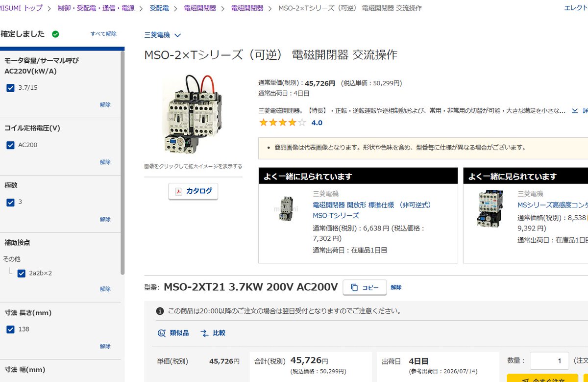Click 解除 under 寸法 長さ filter
588x382 pixels.
[x=105, y=347]
